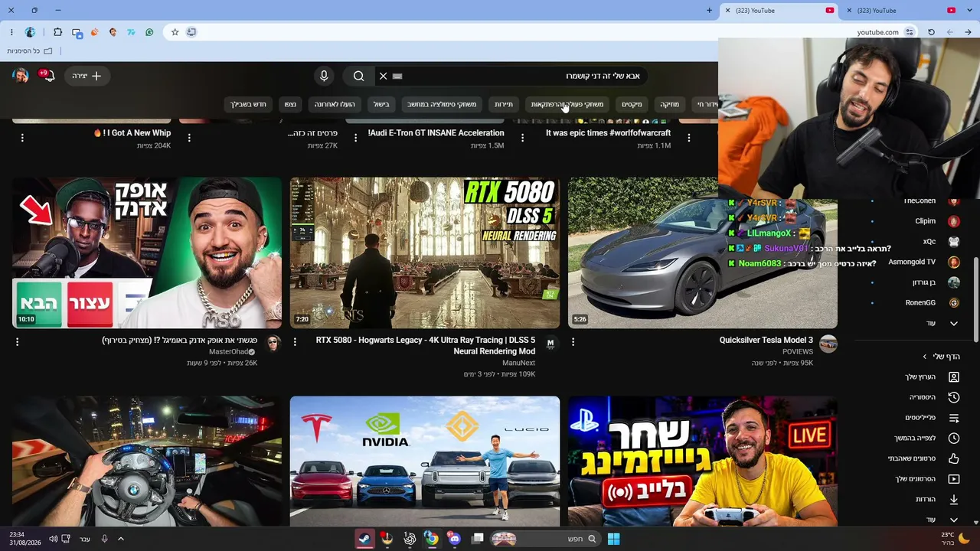
Task: Open the ManuNext channel name link
Action: [x=519, y=363]
